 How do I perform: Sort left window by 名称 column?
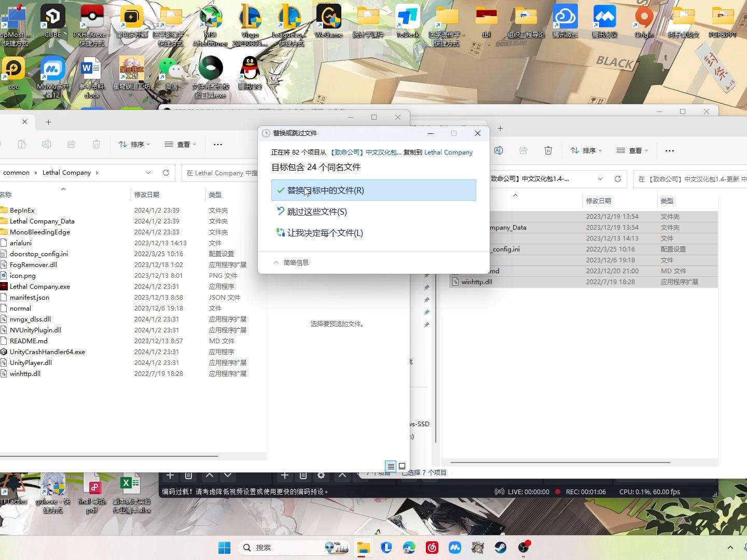click(x=6, y=194)
